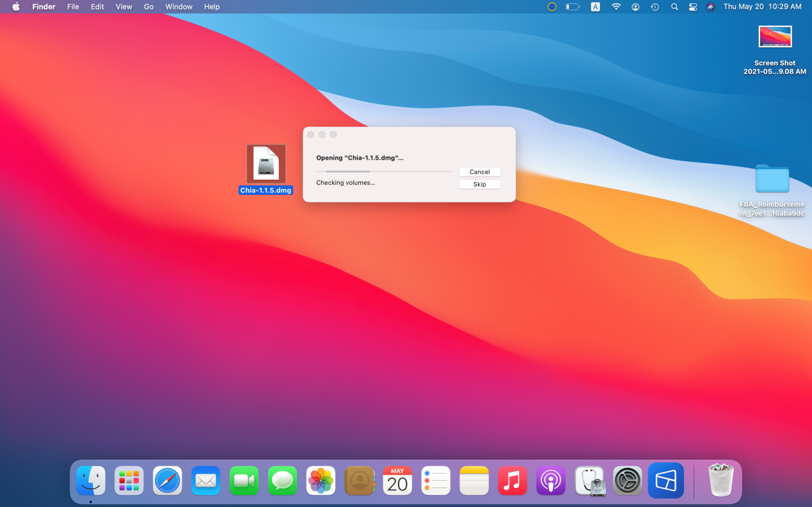Show the Wi-Fi status menu
The width and height of the screenshot is (812, 507).
(x=616, y=6)
